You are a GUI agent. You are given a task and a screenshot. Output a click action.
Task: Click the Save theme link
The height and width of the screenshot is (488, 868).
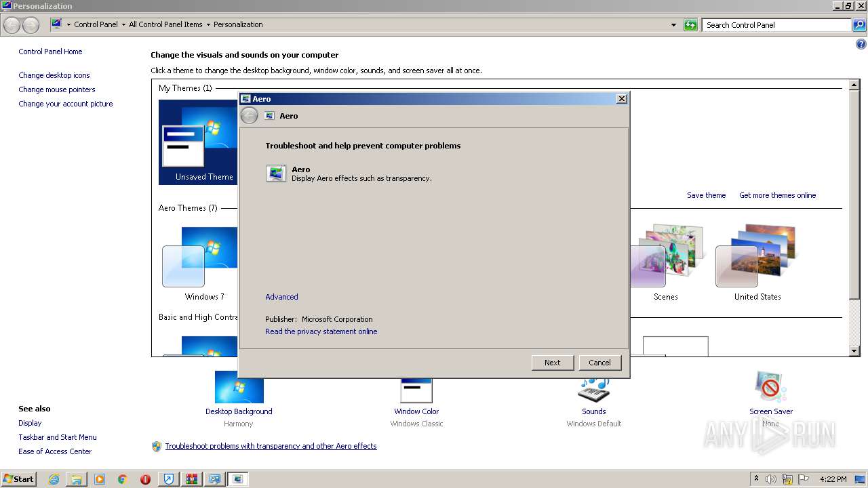pos(706,195)
